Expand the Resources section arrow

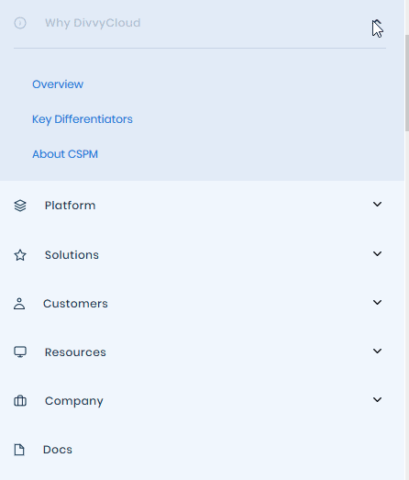click(x=377, y=351)
